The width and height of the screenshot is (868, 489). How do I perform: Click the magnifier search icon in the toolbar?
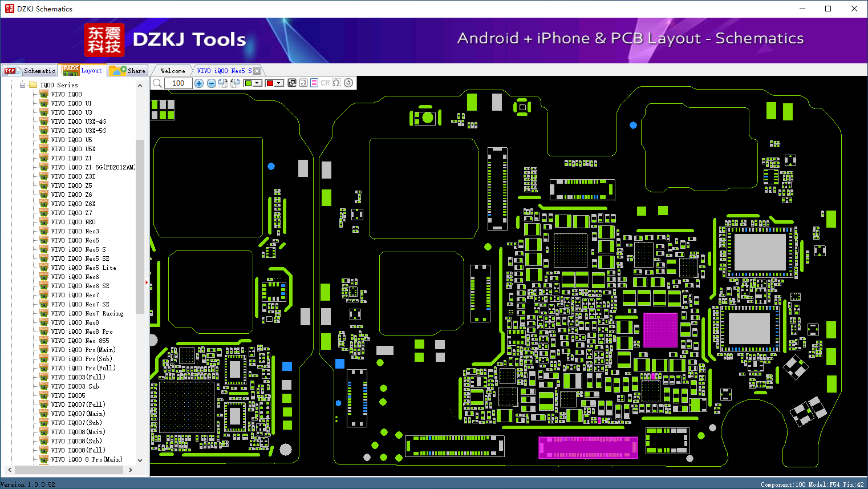[x=157, y=83]
